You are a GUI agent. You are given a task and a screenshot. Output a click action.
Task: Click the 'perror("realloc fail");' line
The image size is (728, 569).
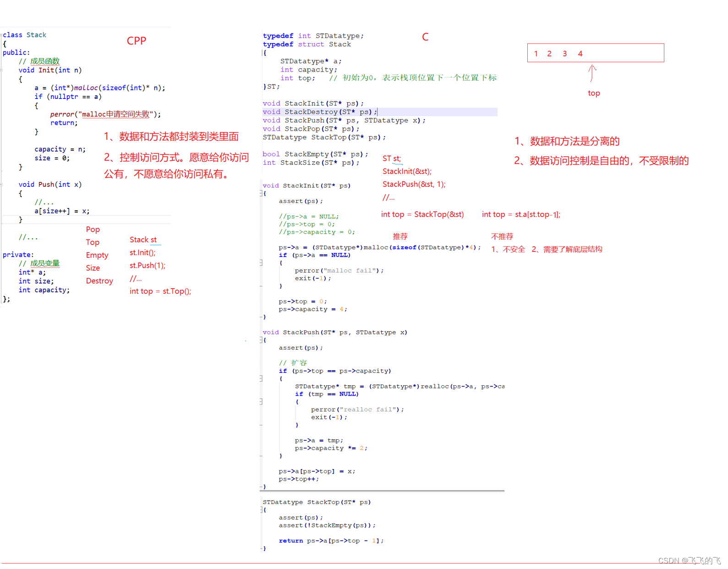[357, 410]
